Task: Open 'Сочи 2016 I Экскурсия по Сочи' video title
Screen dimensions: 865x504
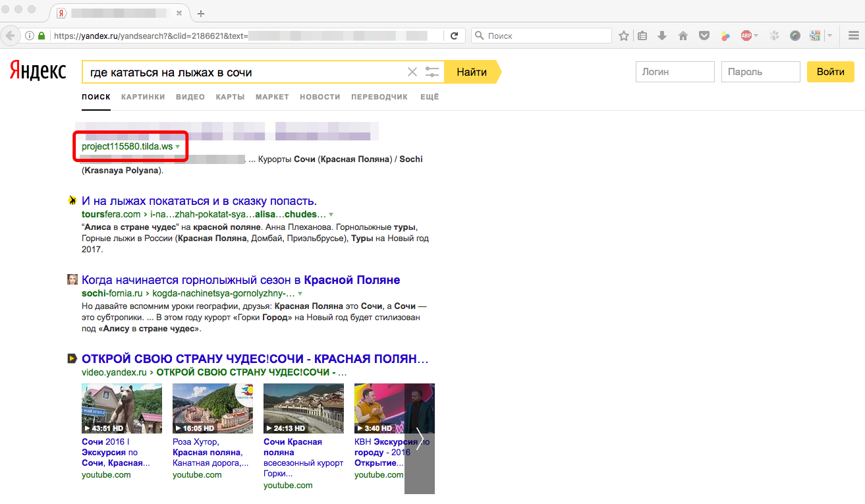Action: pyautogui.click(x=116, y=453)
